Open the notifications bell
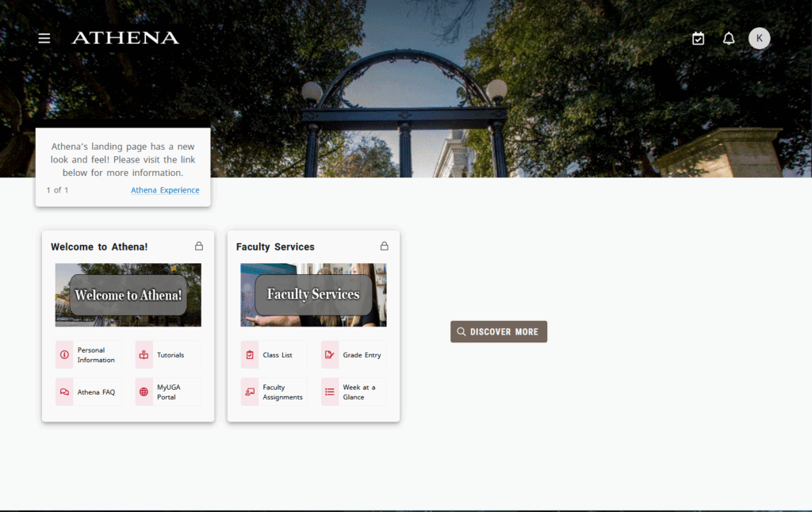Image resolution: width=812 pixels, height=512 pixels. coord(729,38)
